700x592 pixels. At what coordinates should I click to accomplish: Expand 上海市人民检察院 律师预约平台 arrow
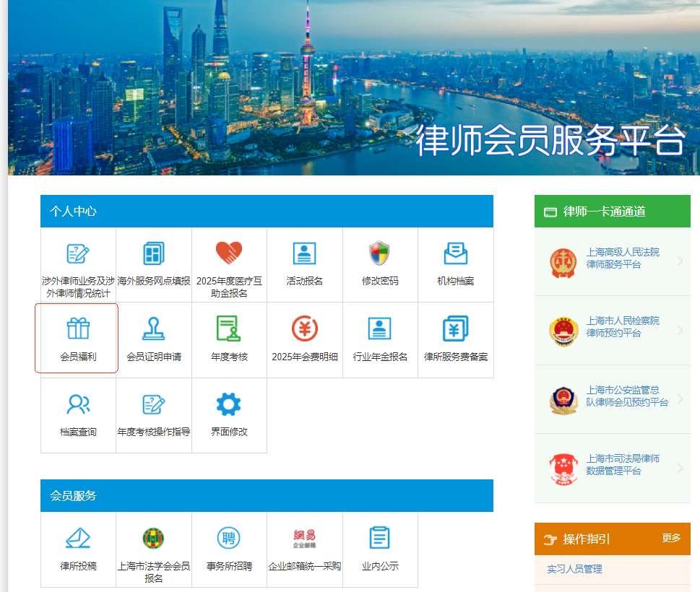point(680,330)
